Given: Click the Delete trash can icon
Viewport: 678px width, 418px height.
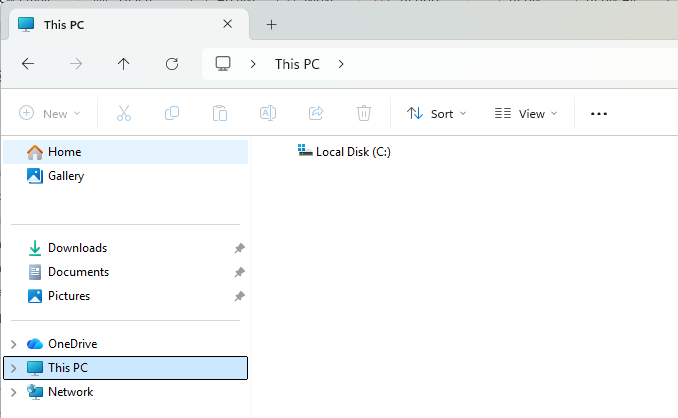Looking at the screenshot, I should pos(364,113).
